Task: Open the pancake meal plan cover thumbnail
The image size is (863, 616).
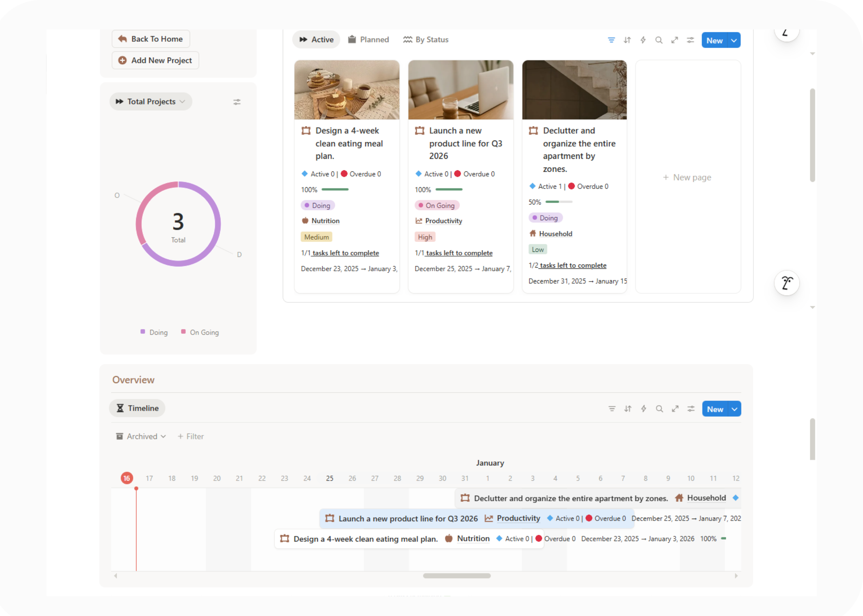Action: tap(347, 90)
